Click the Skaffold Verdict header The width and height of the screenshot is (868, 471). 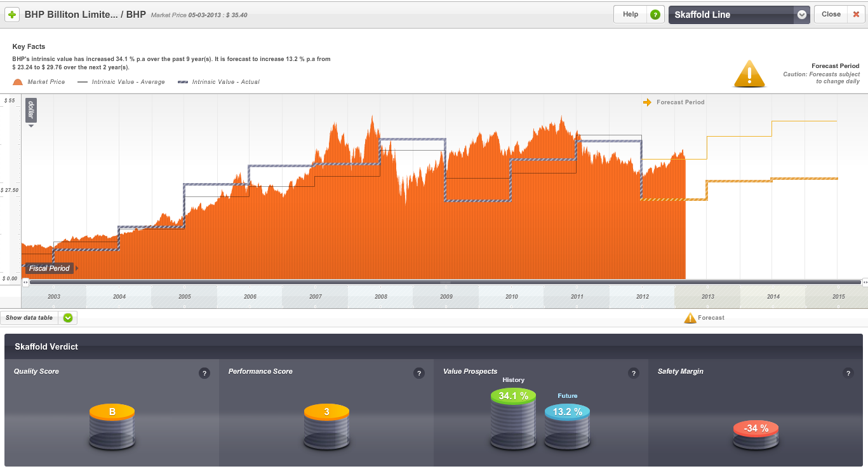(46, 346)
